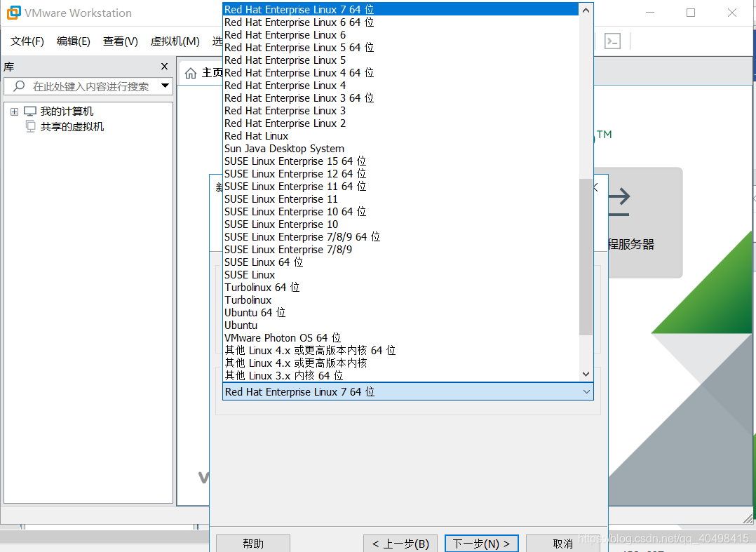The height and width of the screenshot is (552, 756).
Task: Click the 取消 button
Action: tap(562, 544)
